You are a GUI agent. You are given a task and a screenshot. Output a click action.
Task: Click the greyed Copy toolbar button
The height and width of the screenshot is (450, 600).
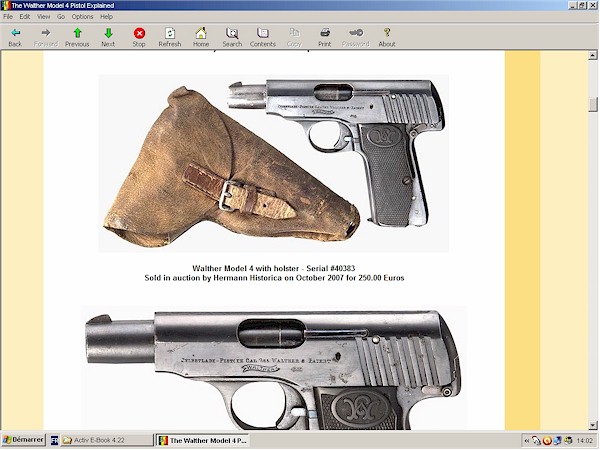pos(294,38)
